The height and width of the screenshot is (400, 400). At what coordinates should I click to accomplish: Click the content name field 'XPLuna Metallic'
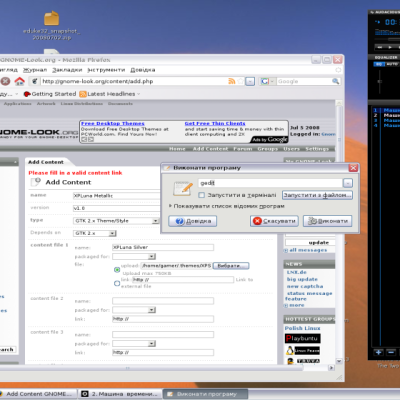click(x=116, y=196)
